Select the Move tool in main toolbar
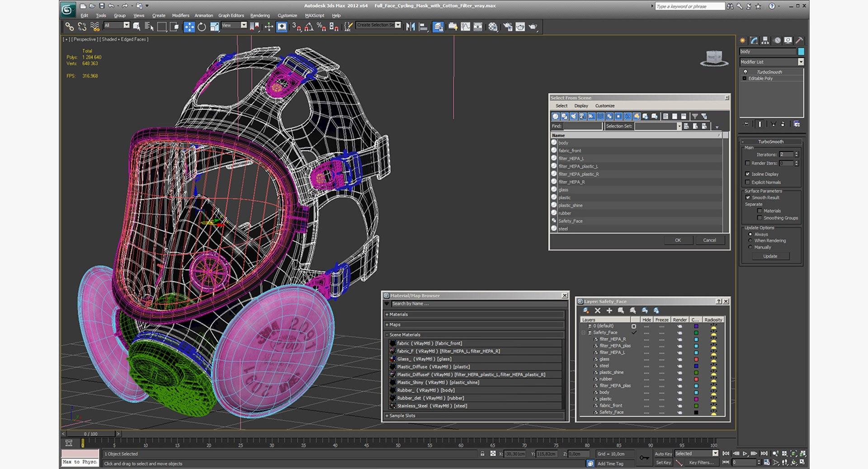Image resolution: width=868 pixels, height=469 pixels. 189,27
